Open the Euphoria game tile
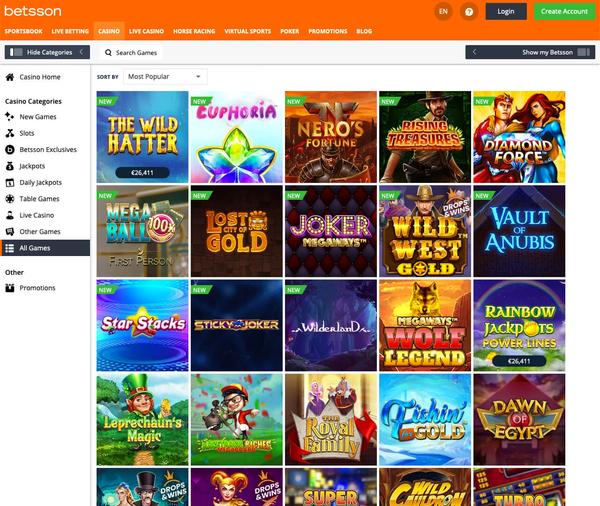Image resolution: width=600 pixels, height=506 pixels. (237, 137)
